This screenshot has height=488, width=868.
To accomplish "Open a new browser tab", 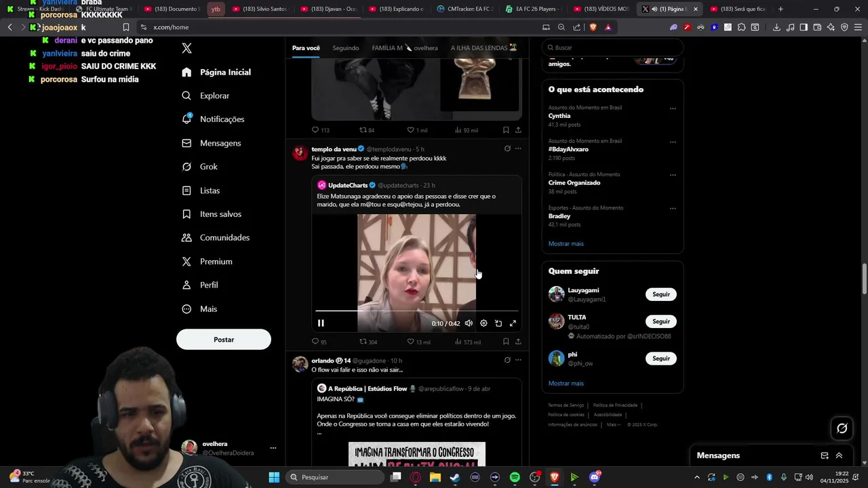I will (781, 9).
